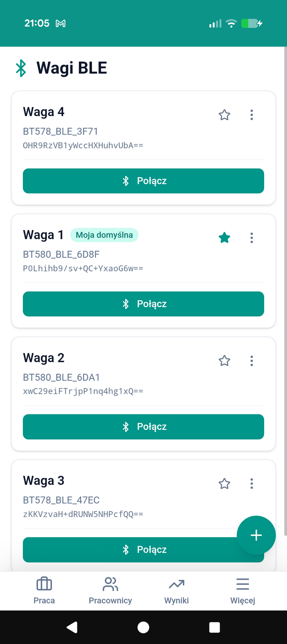287x644 pixels.
Task: Open the Więcej hamburger menu tab
Action: pyautogui.click(x=243, y=591)
